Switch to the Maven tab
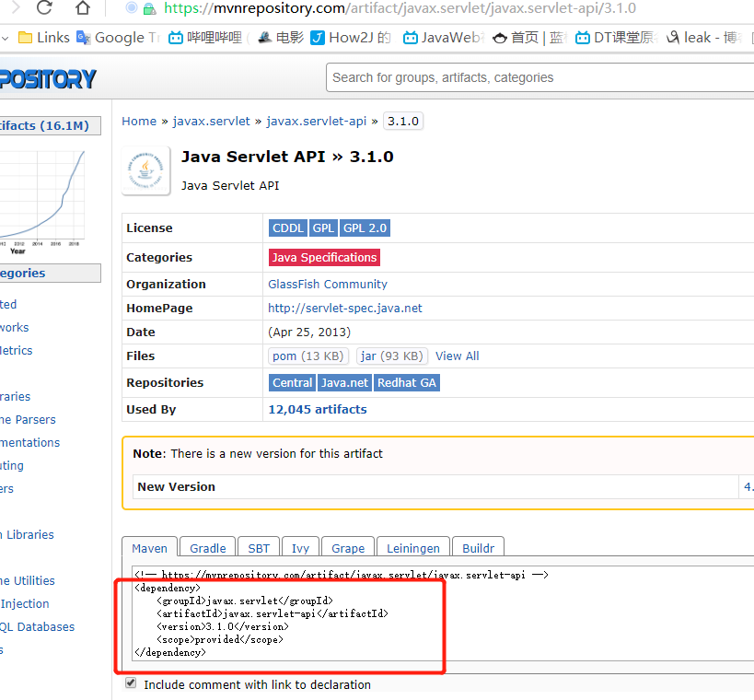The image size is (754, 700). click(x=149, y=548)
